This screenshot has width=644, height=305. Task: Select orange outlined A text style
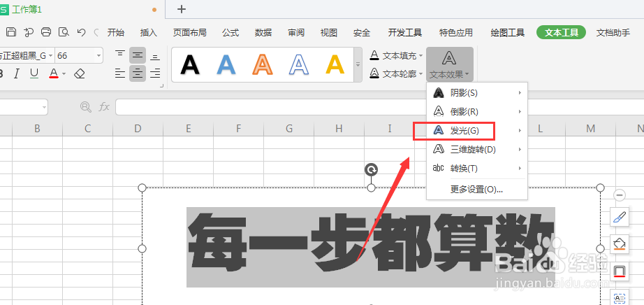tap(263, 64)
